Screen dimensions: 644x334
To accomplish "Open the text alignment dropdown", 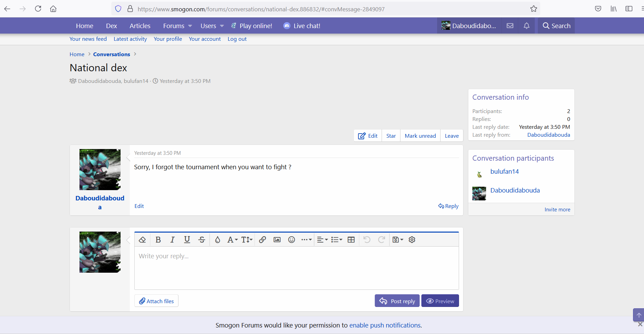I will [x=322, y=240].
